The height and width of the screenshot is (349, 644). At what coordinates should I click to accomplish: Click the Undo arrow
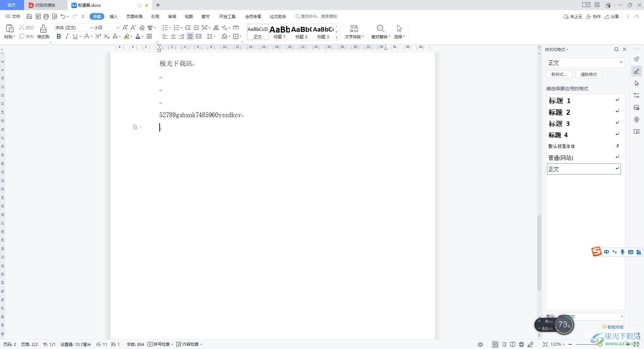pyautogui.click(x=63, y=16)
